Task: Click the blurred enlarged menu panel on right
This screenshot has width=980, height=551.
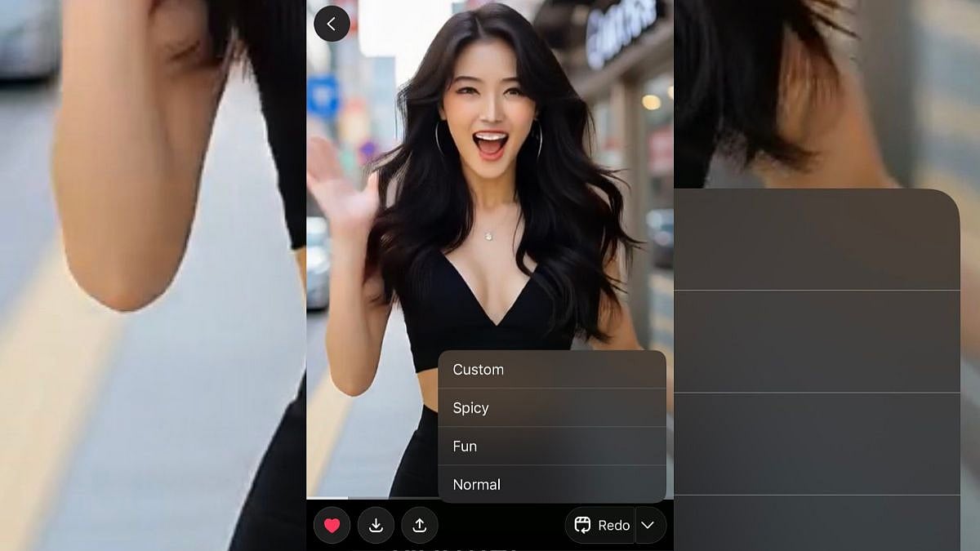Action: pyautogui.click(x=817, y=367)
